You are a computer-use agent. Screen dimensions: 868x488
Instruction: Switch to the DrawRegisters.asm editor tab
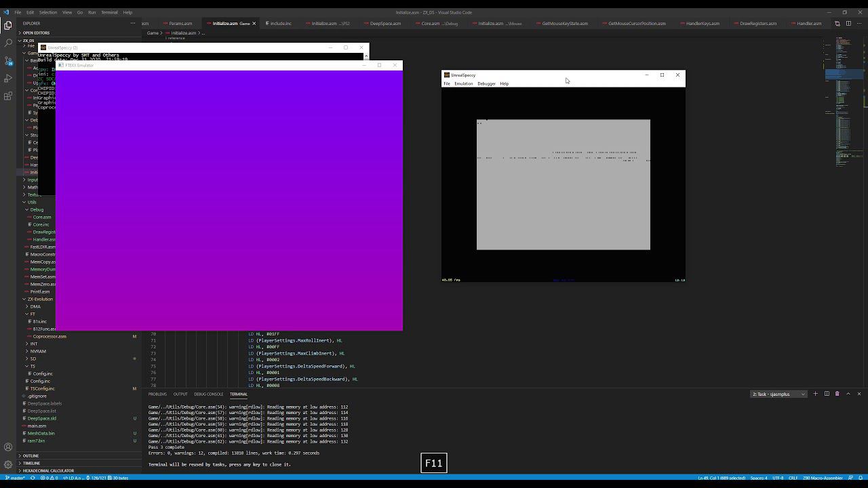[x=758, y=24]
